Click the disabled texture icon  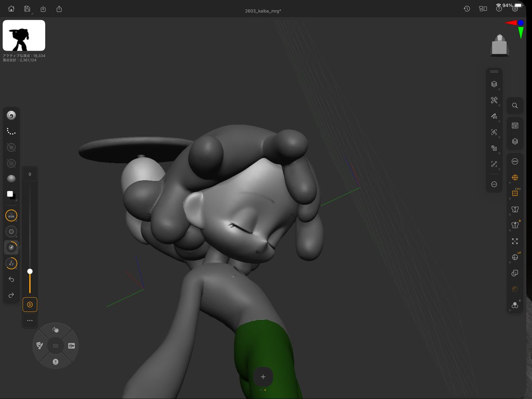tap(12, 163)
